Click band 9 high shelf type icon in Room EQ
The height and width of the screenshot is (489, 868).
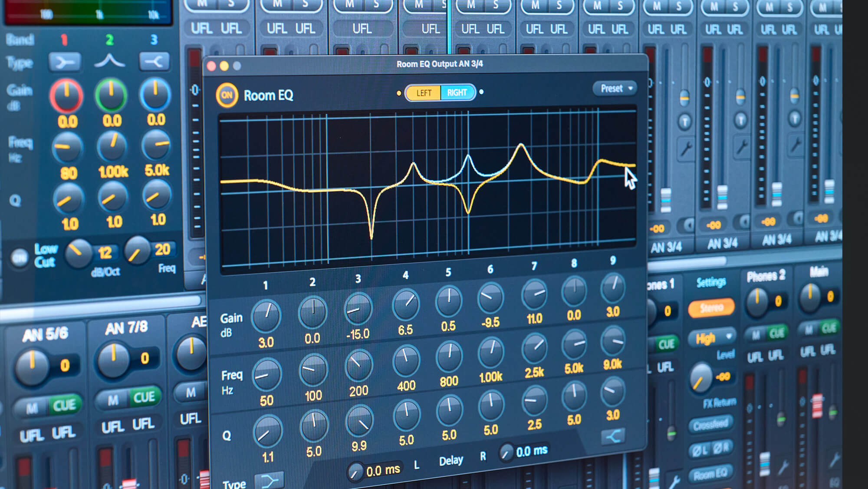click(613, 436)
